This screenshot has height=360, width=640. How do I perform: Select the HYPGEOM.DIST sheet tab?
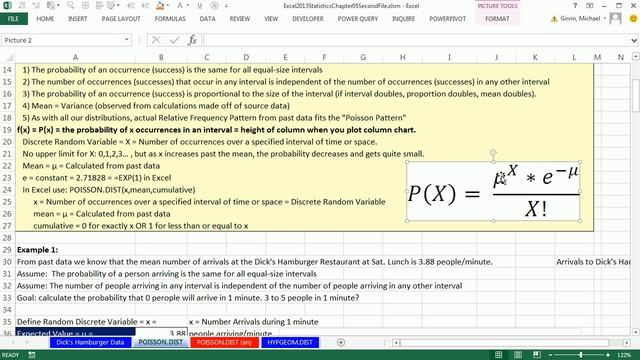290,342
